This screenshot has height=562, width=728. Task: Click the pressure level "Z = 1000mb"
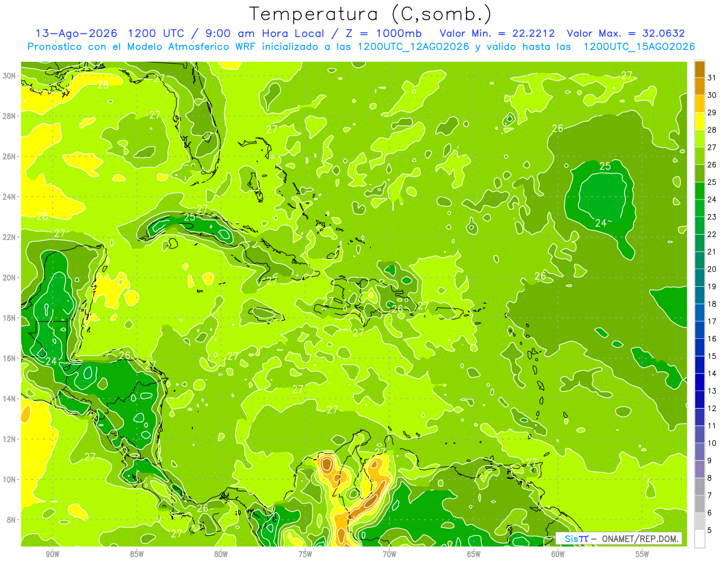click(384, 33)
